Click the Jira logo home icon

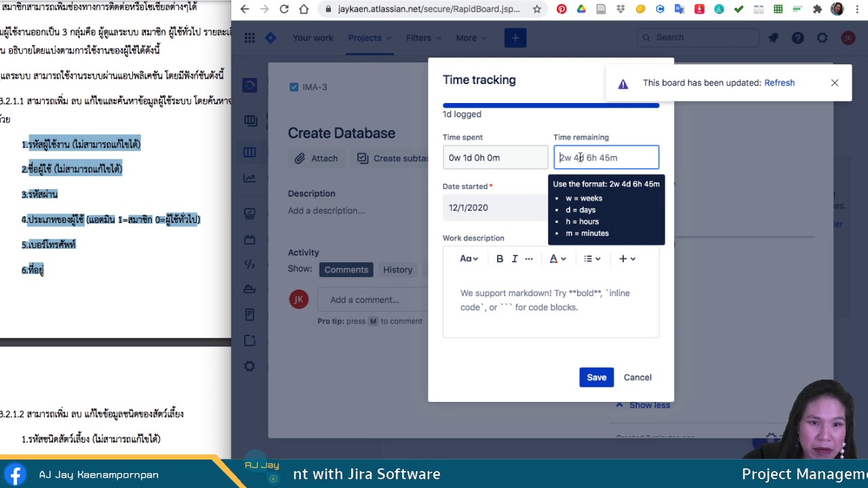[x=271, y=38]
